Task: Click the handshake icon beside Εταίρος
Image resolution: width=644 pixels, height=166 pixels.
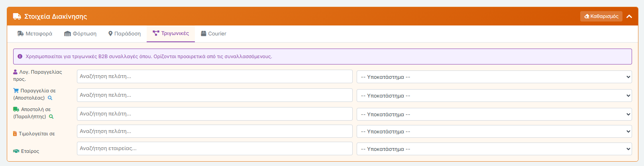Action: tap(16, 151)
